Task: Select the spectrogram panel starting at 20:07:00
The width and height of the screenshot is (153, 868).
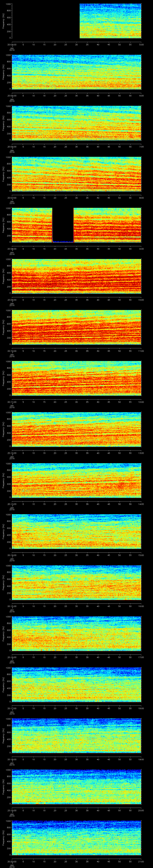Action: tap(77, 174)
